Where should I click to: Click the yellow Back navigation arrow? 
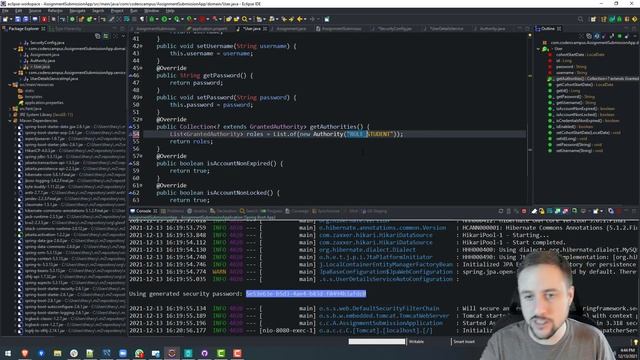pyautogui.click(x=300, y=19)
